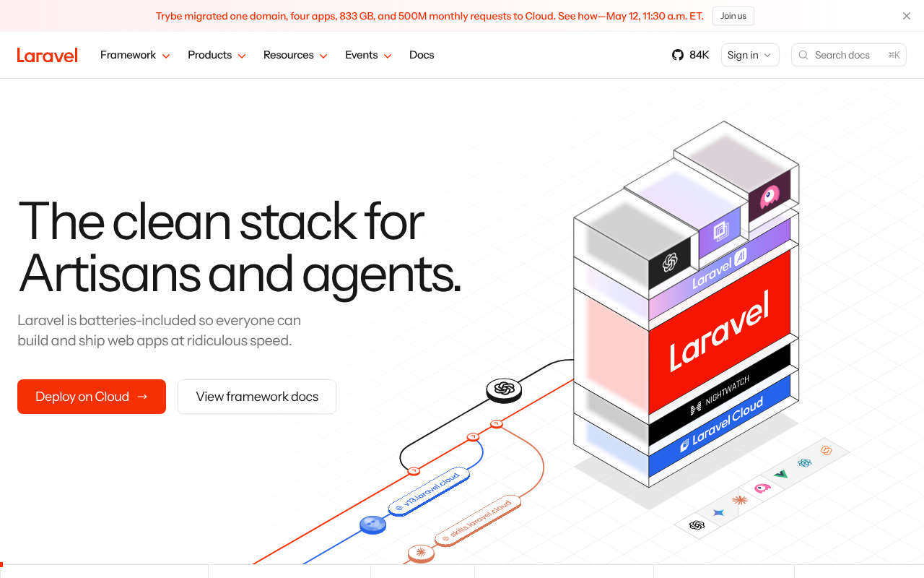Screen dimensions: 924x578
Task: Expand the Resources menu
Action: point(295,55)
